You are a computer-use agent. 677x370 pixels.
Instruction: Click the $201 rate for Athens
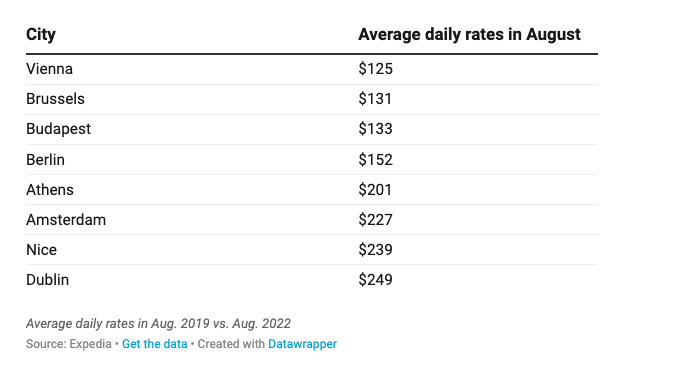click(375, 190)
